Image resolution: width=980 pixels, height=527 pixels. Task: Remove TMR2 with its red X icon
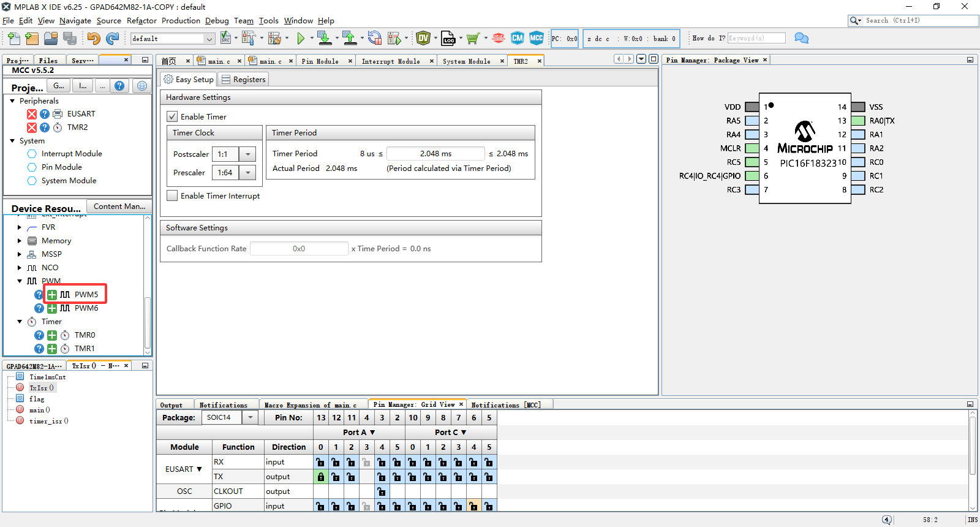pyautogui.click(x=32, y=127)
